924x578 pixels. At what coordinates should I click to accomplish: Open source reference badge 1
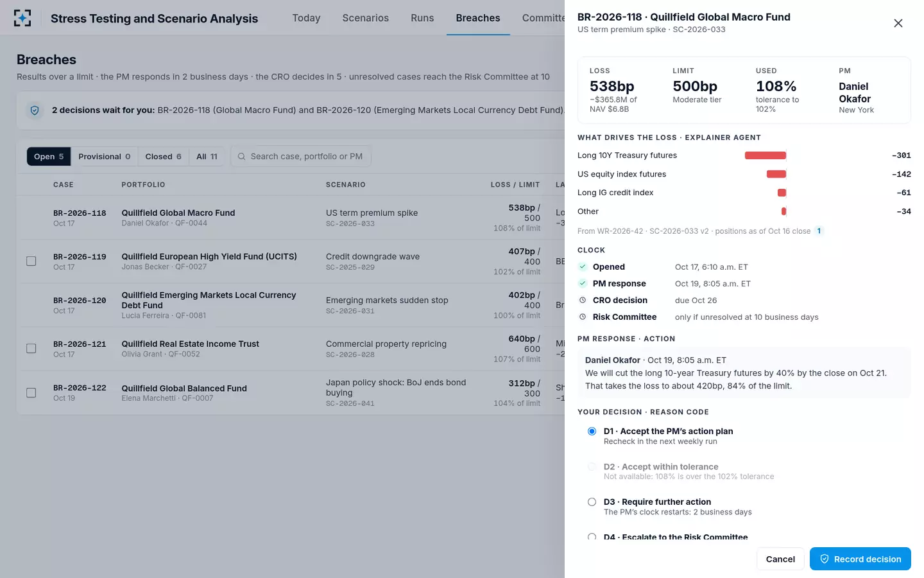(819, 231)
